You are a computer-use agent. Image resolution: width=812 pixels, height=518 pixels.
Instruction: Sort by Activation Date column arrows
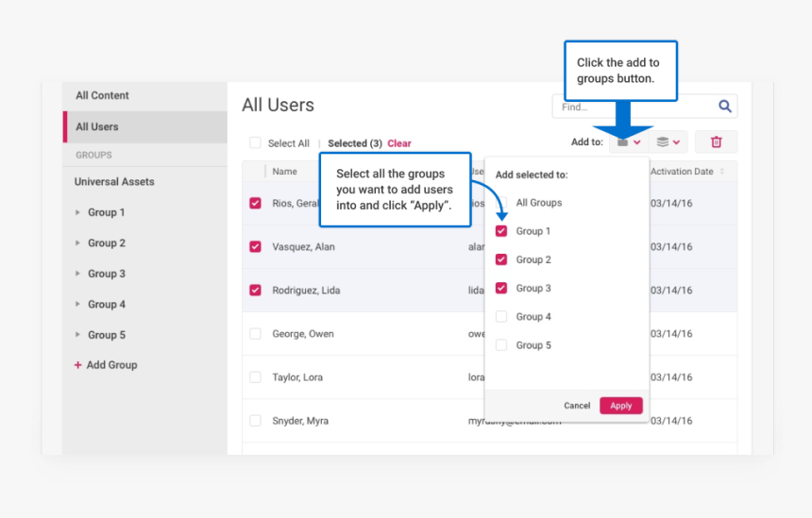(722, 172)
